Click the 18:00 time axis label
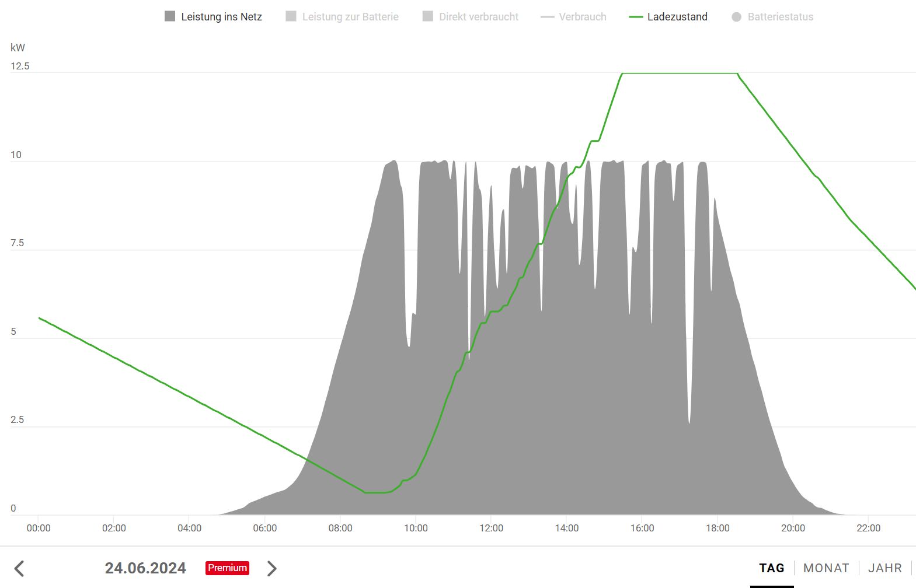The width and height of the screenshot is (916, 588). pyautogui.click(x=718, y=528)
